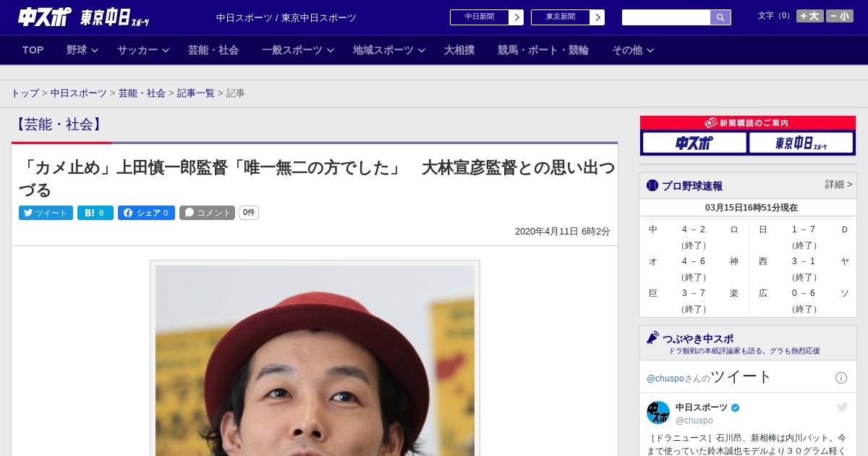The height and width of the screenshot is (456, 868).
Task: Open the コメント button
Action: [x=207, y=213]
